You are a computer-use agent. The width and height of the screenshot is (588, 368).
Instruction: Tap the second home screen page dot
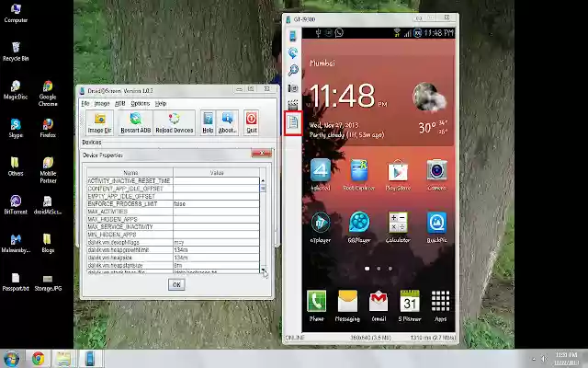[x=379, y=269]
